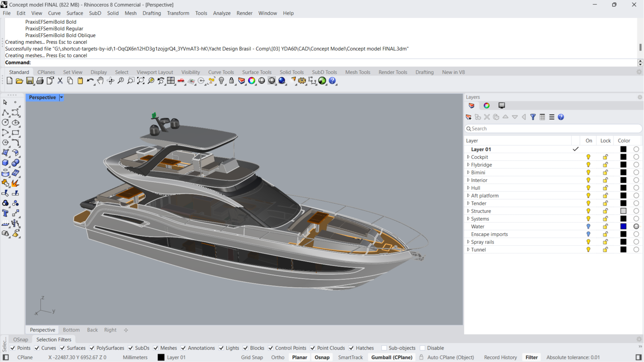Lock the Flybridge layer

pyautogui.click(x=605, y=165)
